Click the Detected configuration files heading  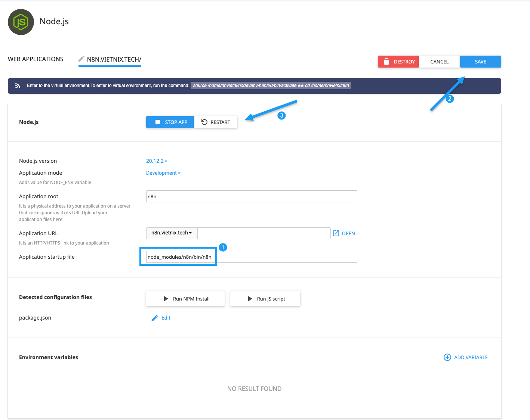(55, 297)
